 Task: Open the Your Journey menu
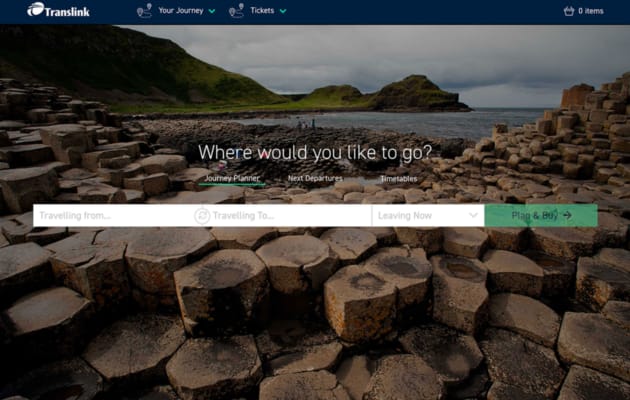coord(180,10)
